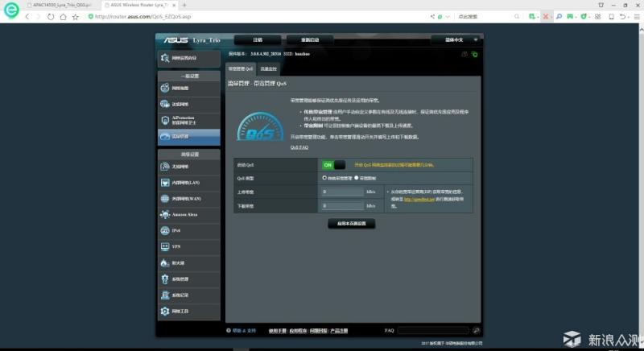Viewport: 644px width, 351px height.
Task: Click the browser forward arrow
Action: (39, 16)
